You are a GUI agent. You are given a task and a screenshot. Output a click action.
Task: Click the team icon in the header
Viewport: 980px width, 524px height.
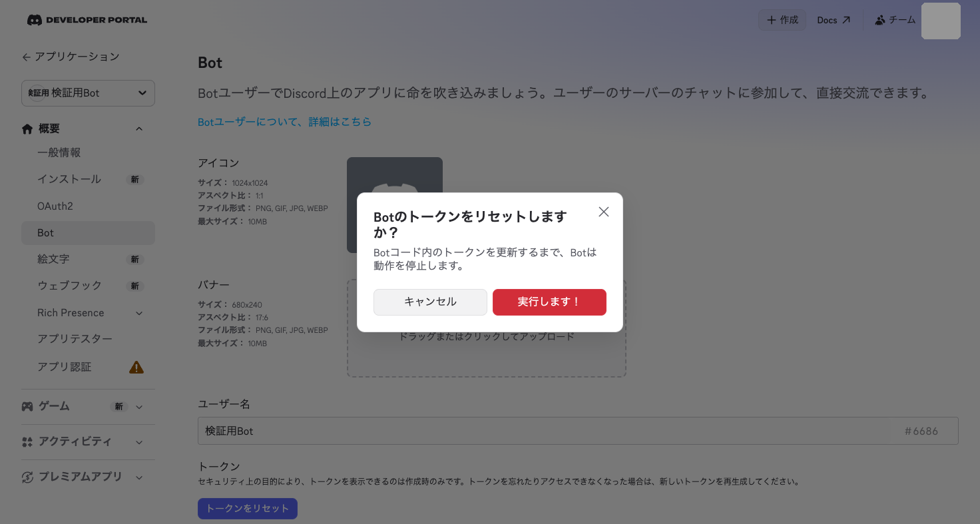880,20
